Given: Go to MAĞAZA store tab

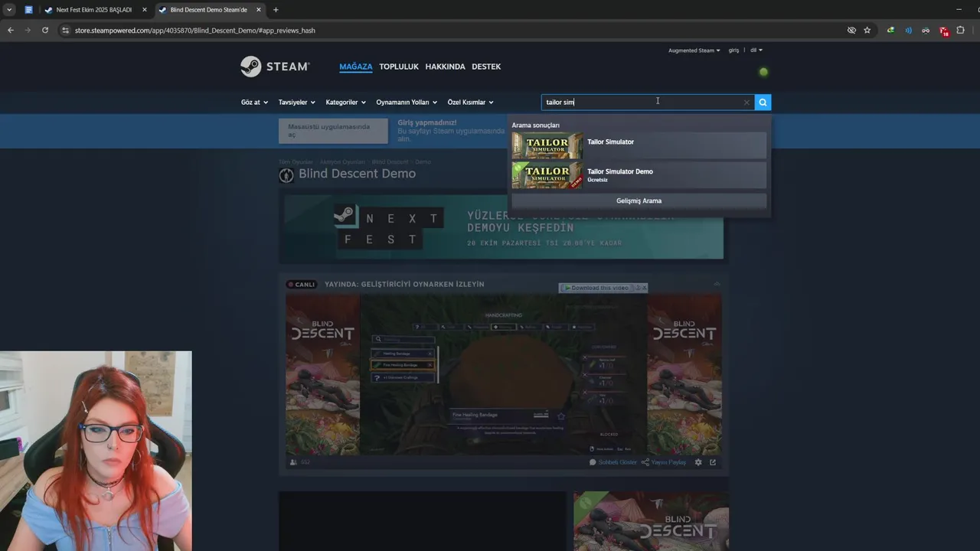Looking at the screenshot, I should [x=356, y=67].
